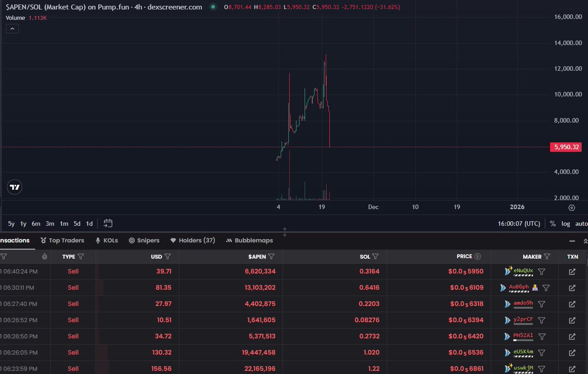
Task: Minimize the transactions panel
Action: [572, 241]
